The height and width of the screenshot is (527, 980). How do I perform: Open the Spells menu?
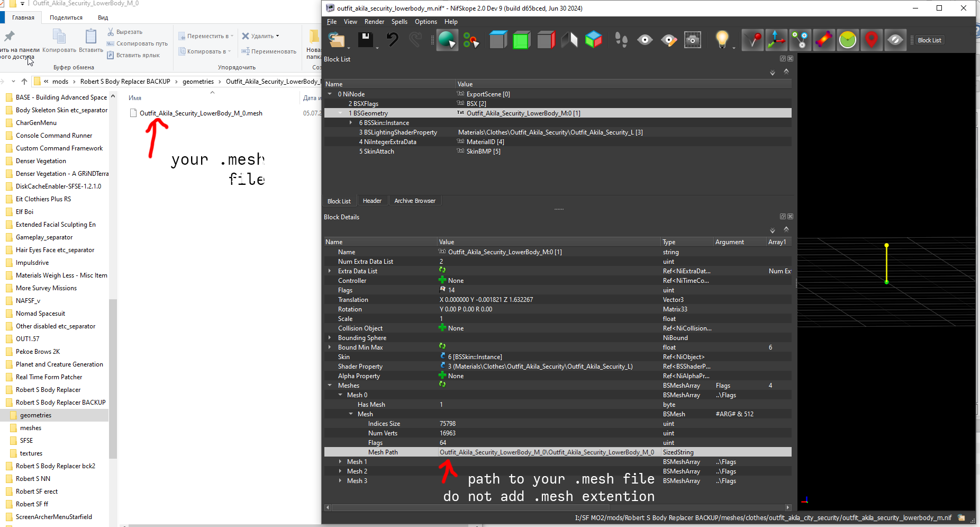[399, 22]
